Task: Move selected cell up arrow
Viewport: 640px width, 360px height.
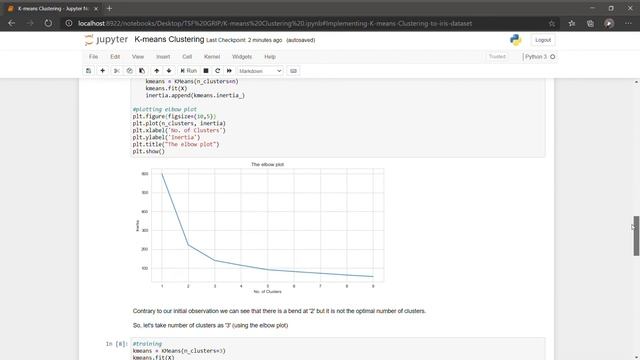Action: click(x=157, y=71)
